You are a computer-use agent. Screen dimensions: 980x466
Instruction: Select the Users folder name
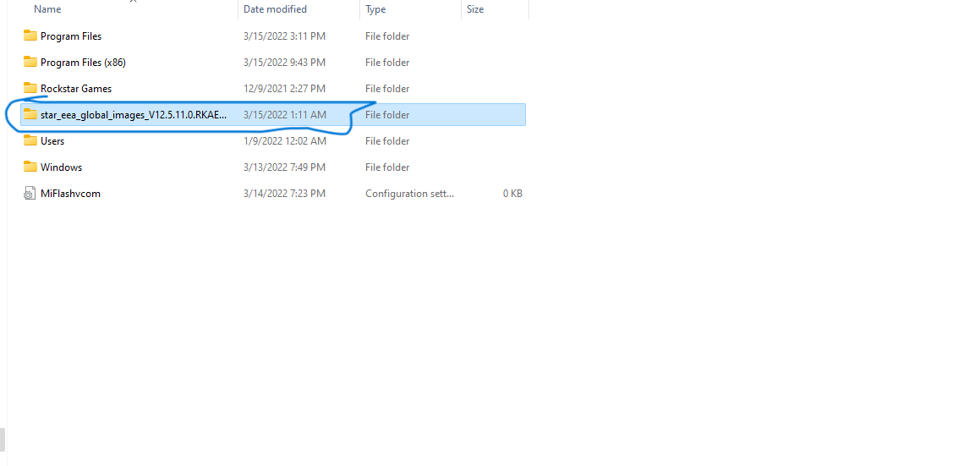coord(52,141)
